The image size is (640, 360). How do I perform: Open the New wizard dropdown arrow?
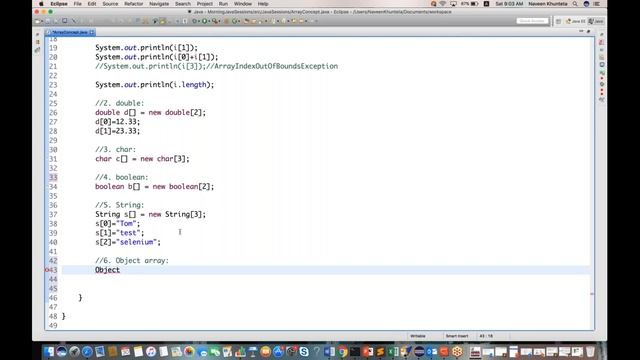pos(42,21)
